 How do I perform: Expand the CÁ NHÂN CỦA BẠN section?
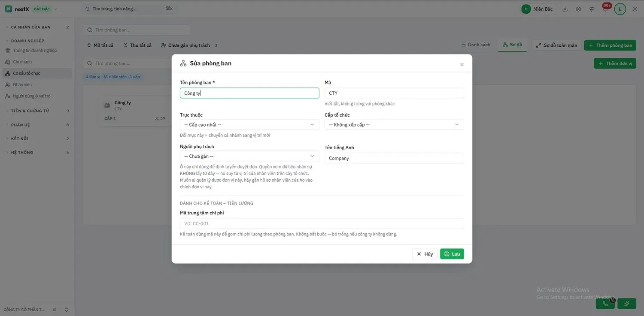coord(37,27)
